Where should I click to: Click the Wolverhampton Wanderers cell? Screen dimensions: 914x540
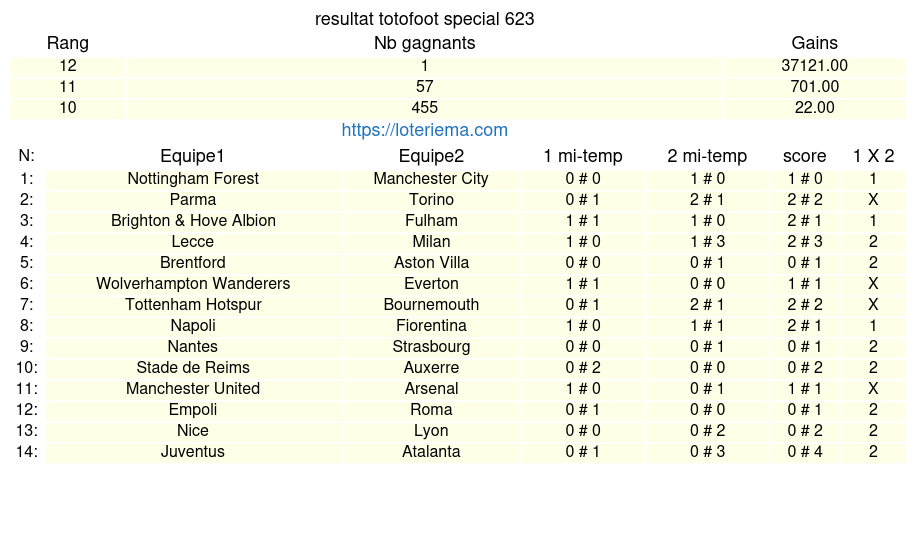(192, 284)
